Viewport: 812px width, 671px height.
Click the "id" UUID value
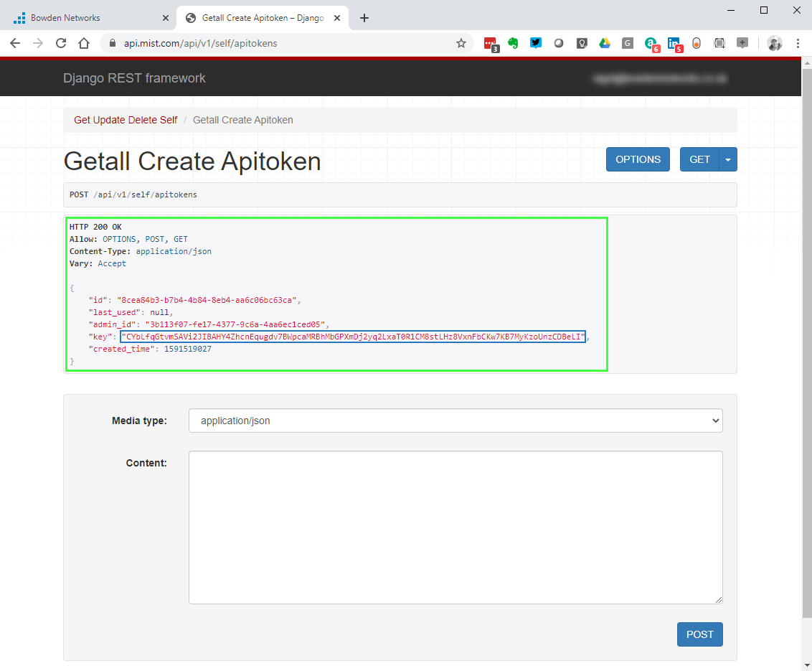(x=207, y=300)
